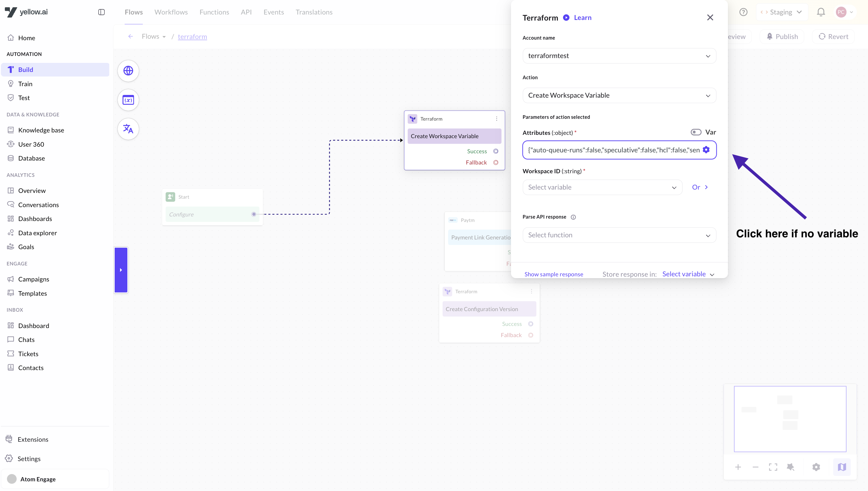Open Knowledge base in sidebar

pyautogui.click(x=55, y=130)
